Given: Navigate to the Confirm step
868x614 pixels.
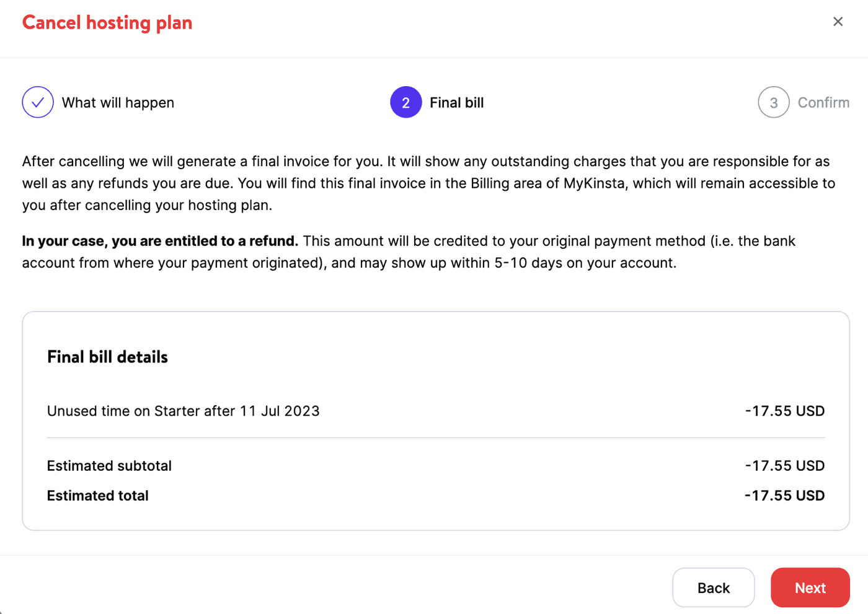Looking at the screenshot, I should [823, 102].
